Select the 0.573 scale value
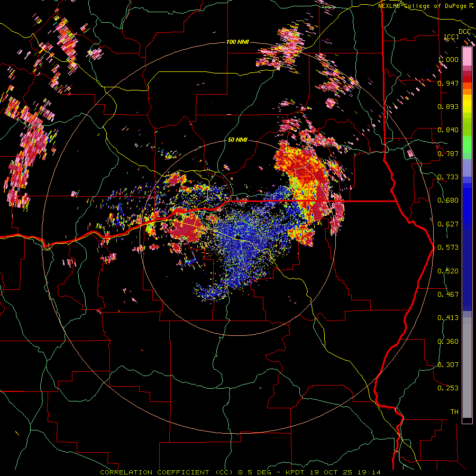The height and width of the screenshot is (476, 476). coord(448,248)
